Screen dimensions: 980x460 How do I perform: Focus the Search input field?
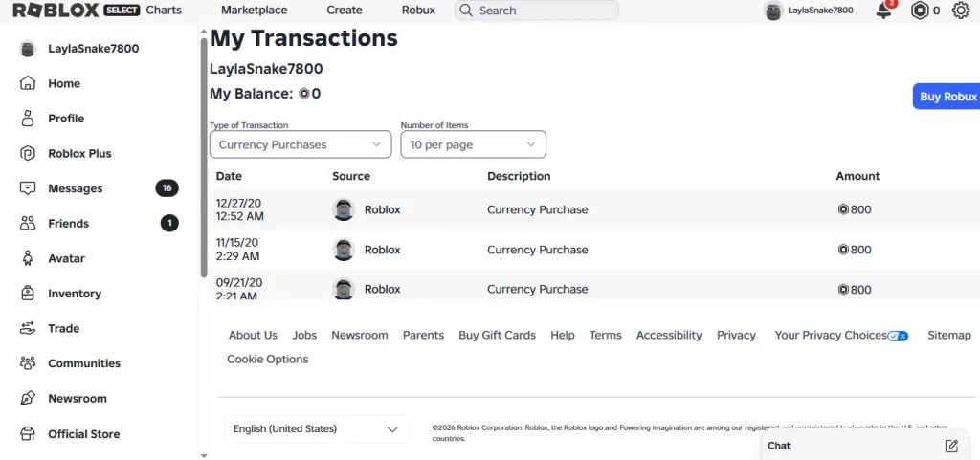tap(536, 11)
